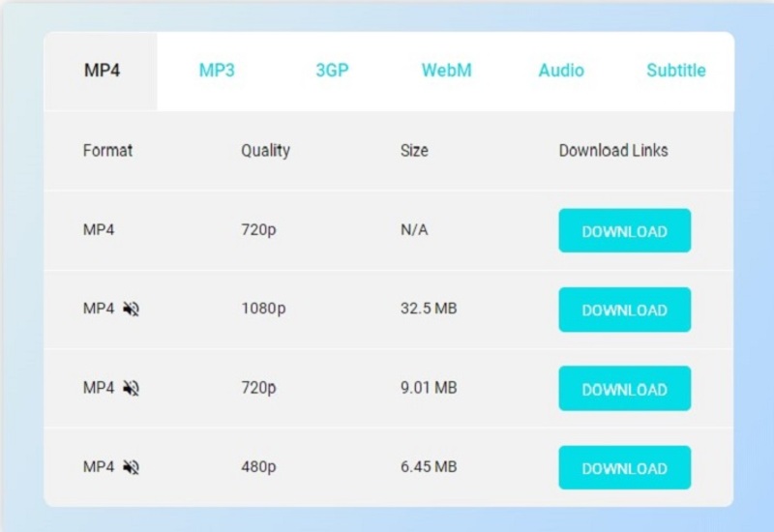774x532 pixels.
Task: Click the 32.5 MB size value
Action: click(429, 309)
